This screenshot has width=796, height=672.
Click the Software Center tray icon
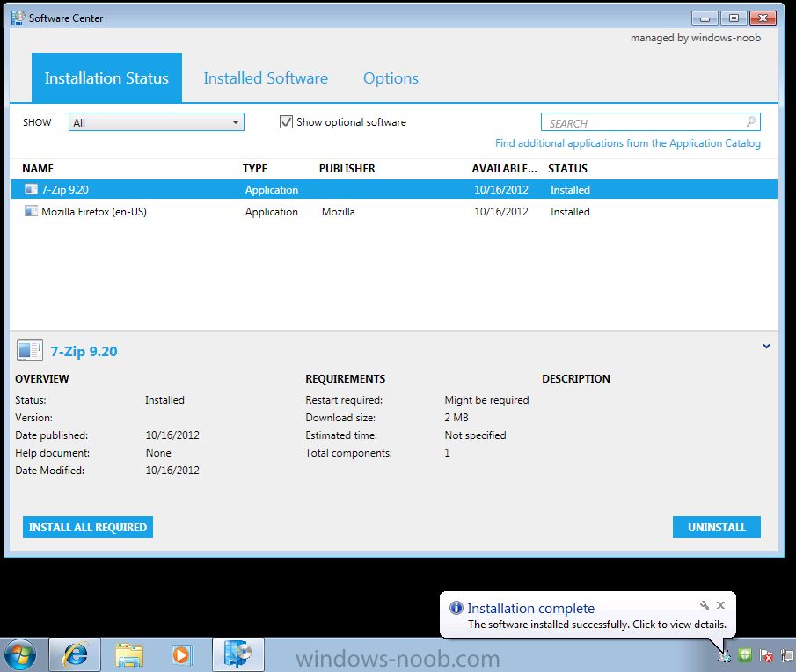click(x=724, y=656)
